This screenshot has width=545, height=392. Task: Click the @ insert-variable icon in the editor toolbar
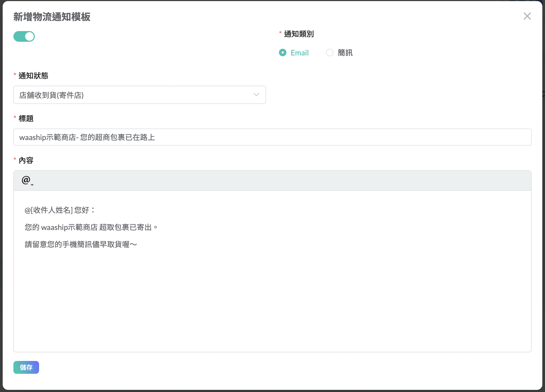[x=26, y=180]
